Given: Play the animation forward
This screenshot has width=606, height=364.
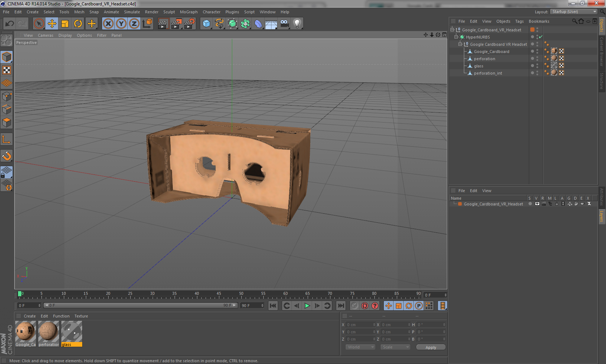Looking at the screenshot, I should coord(307,306).
